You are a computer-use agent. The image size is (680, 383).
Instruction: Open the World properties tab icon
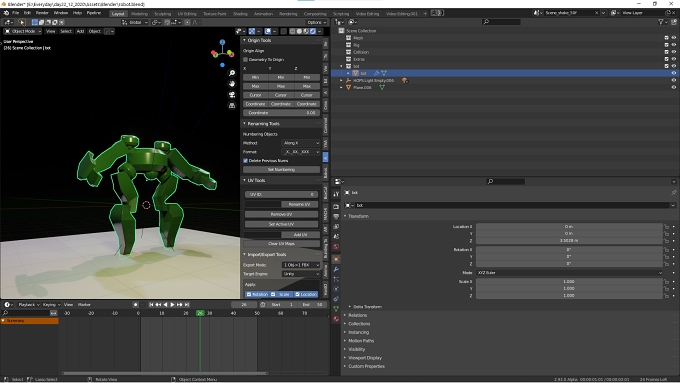click(x=336, y=246)
